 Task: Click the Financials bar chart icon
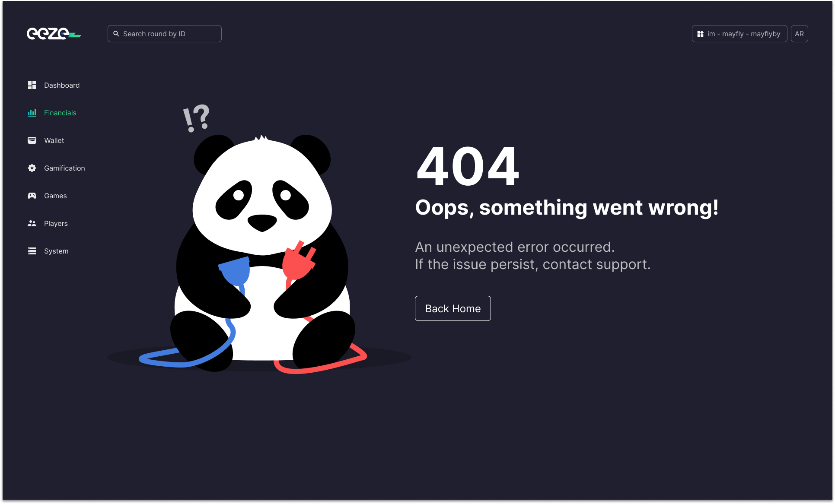[x=32, y=113]
